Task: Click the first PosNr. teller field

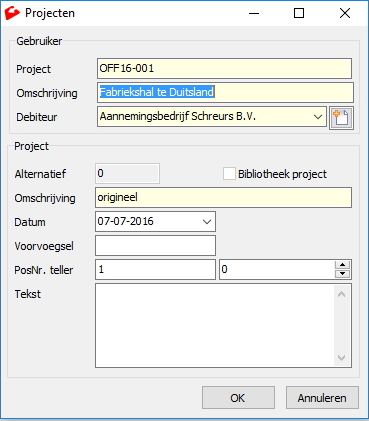Action: click(x=155, y=269)
